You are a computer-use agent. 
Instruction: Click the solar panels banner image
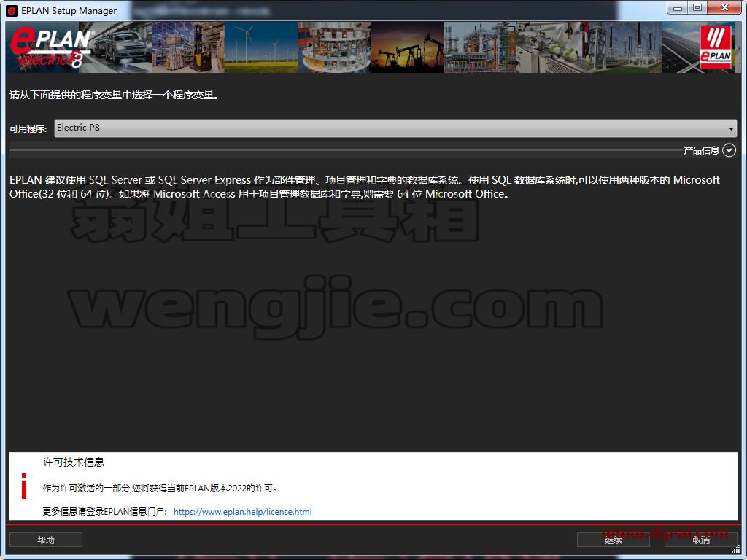coord(681,47)
